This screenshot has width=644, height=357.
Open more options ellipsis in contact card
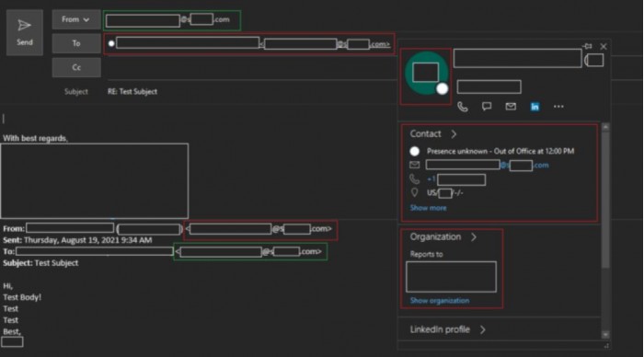pos(558,107)
